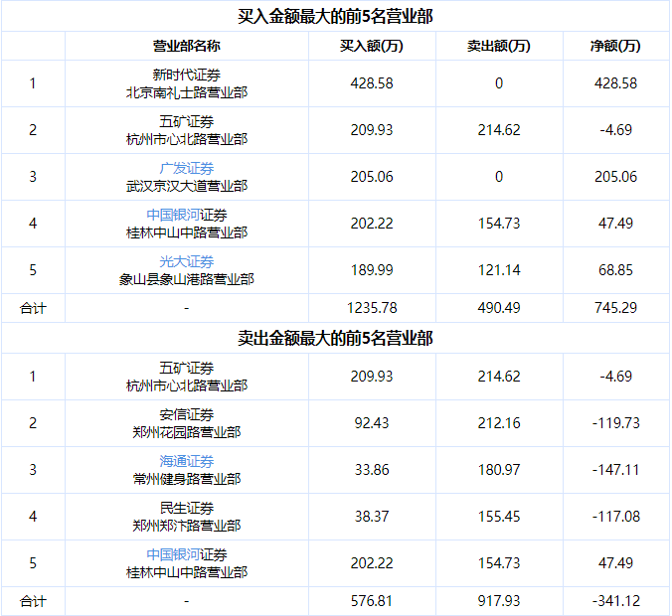The width and height of the screenshot is (672, 616).
Task: Select 郑州花园路营业部 branch text
Action: (187, 432)
